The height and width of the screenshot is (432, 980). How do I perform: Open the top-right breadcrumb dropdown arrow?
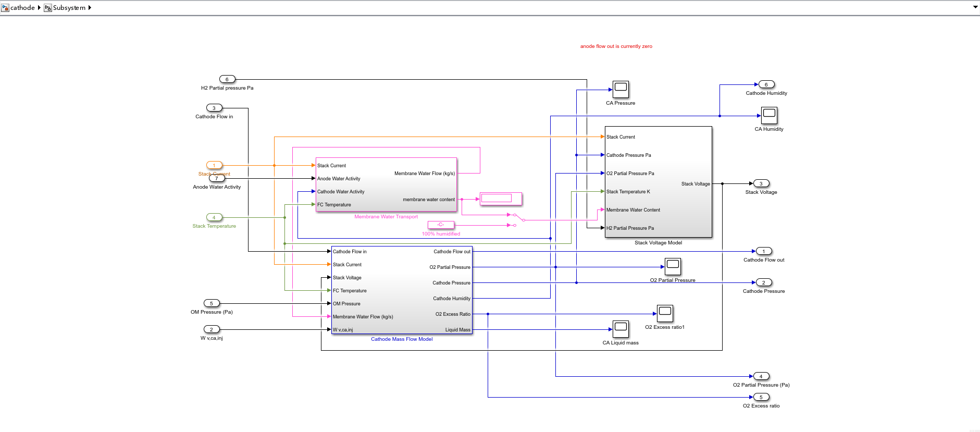coord(975,7)
